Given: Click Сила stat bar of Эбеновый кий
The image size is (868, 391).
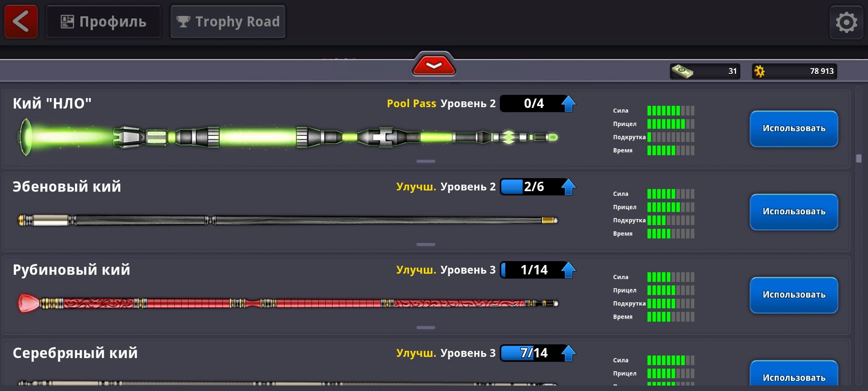Looking at the screenshot, I should pos(671,194).
